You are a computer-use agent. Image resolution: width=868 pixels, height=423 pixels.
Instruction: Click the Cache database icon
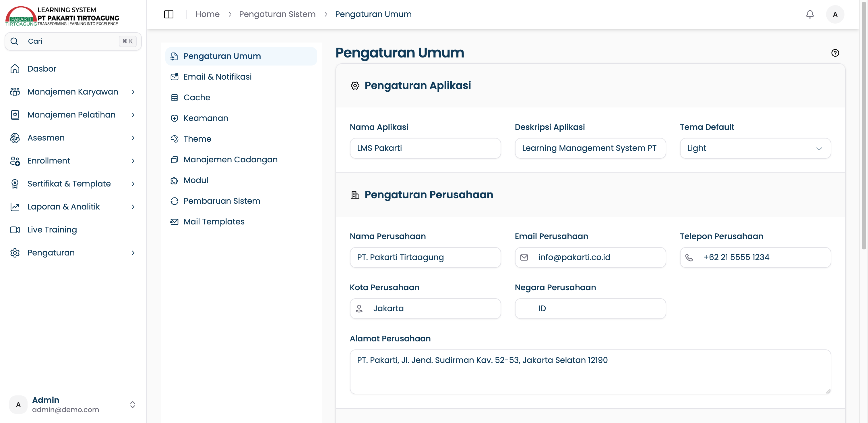click(x=174, y=97)
